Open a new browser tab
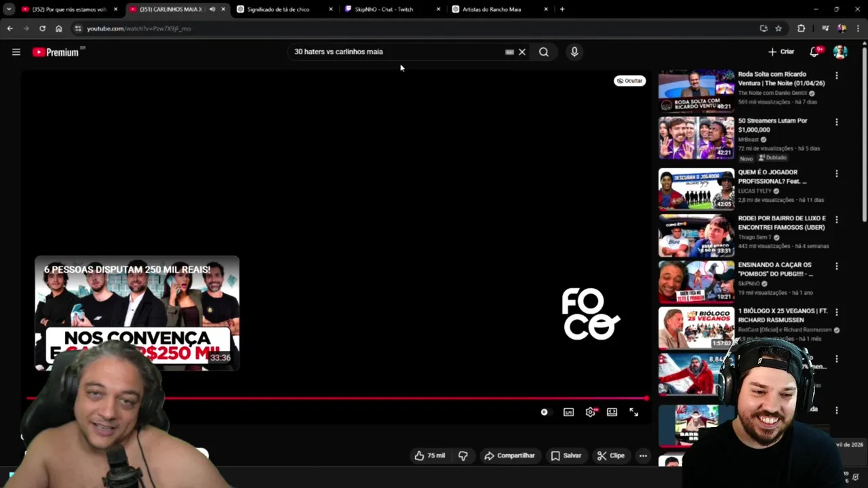 click(x=562, y=9)
